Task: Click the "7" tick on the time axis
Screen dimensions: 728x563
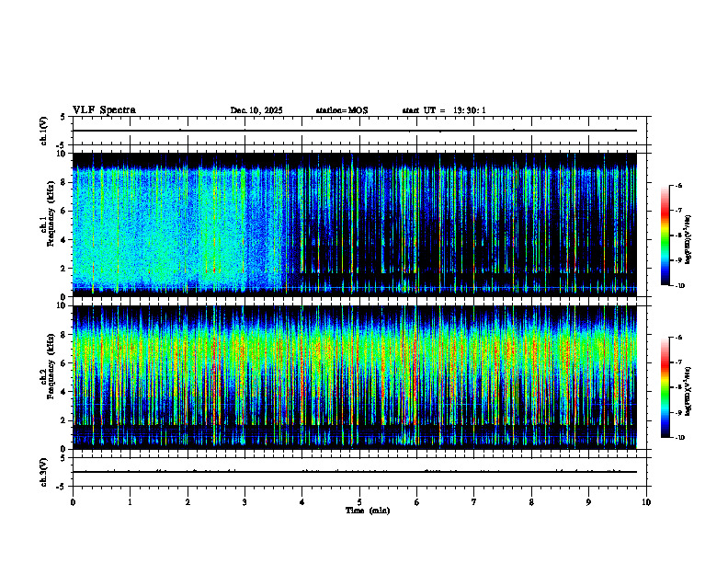Action: click(x=474, y=502)
